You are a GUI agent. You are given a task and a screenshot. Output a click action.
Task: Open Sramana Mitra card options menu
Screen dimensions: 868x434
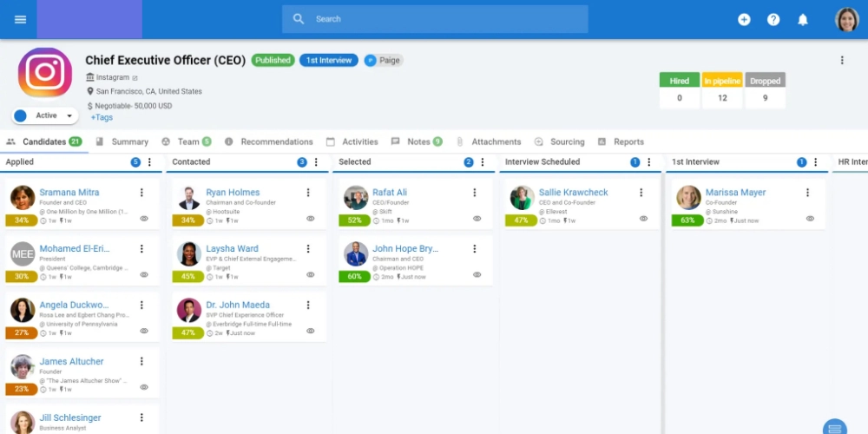pyautogui.click(x=141, y=193)
